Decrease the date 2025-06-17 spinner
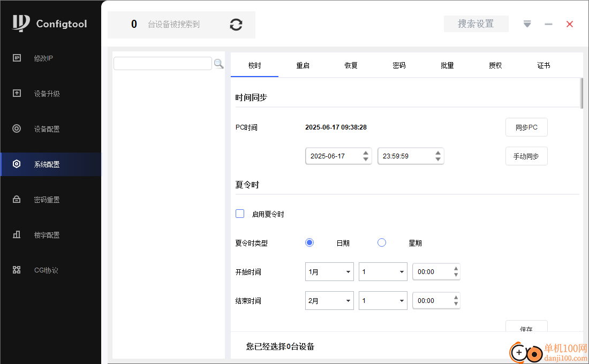589x364 pixels. click(366, 160)
